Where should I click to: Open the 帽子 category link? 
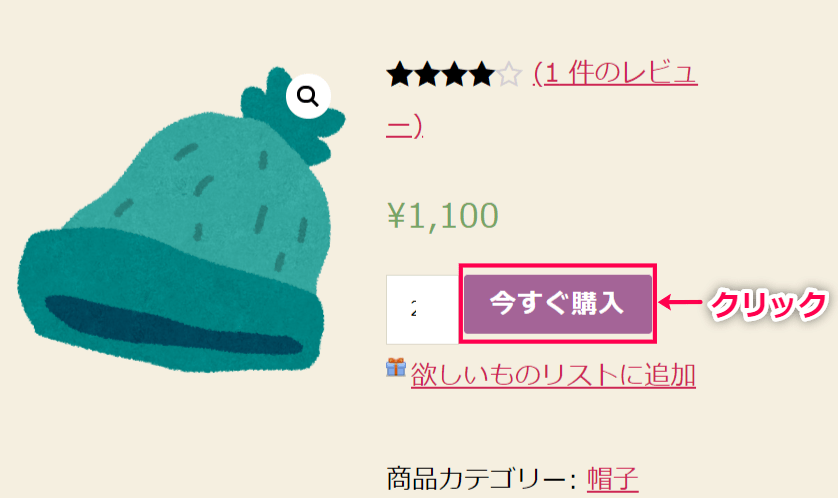coord(612,479)
